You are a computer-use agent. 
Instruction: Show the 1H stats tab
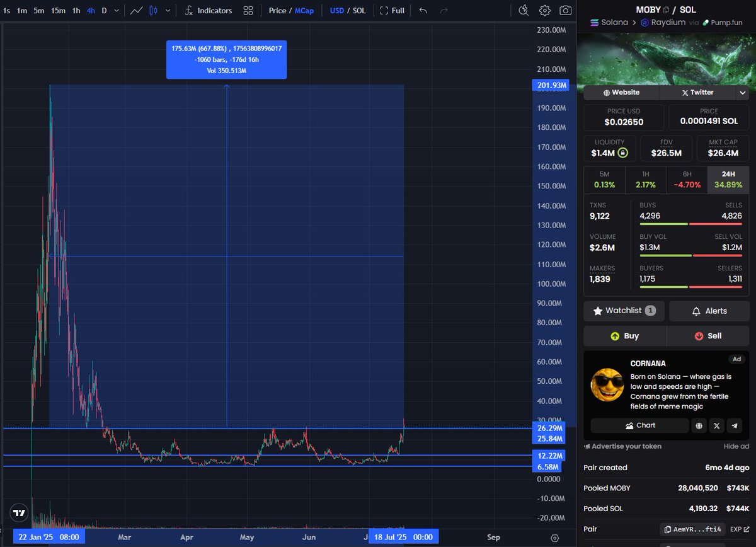[645, 180]
